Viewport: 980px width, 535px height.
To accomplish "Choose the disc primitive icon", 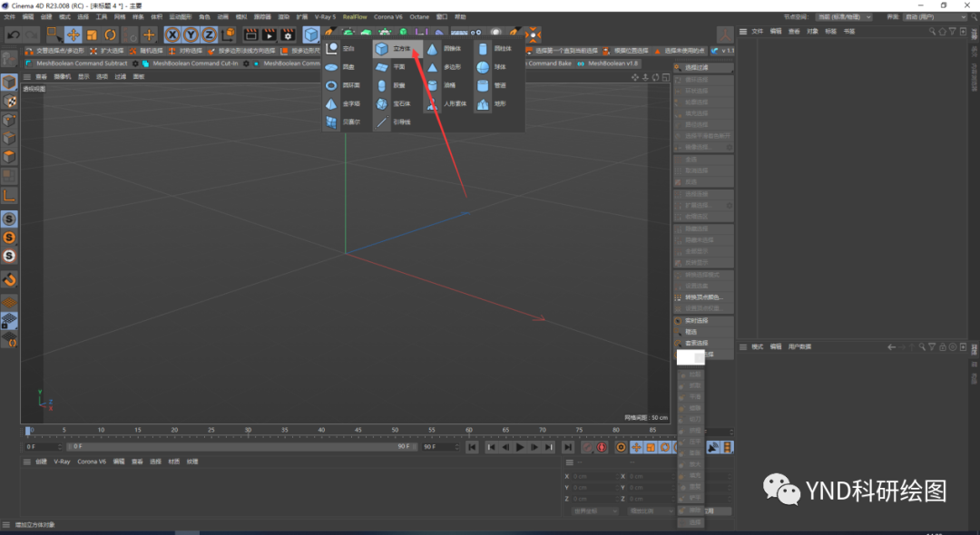I will pos(331,67).
